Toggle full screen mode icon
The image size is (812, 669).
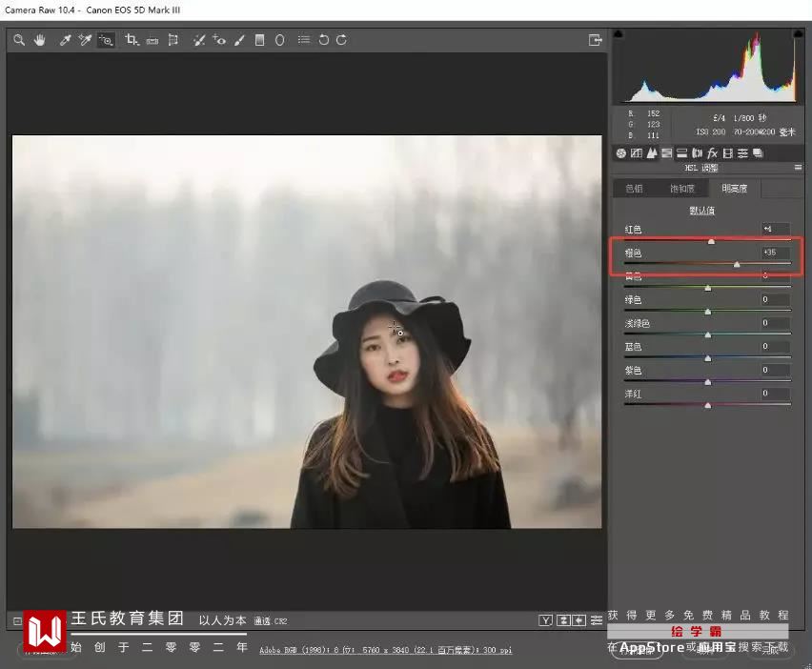[x=596, y=40]
